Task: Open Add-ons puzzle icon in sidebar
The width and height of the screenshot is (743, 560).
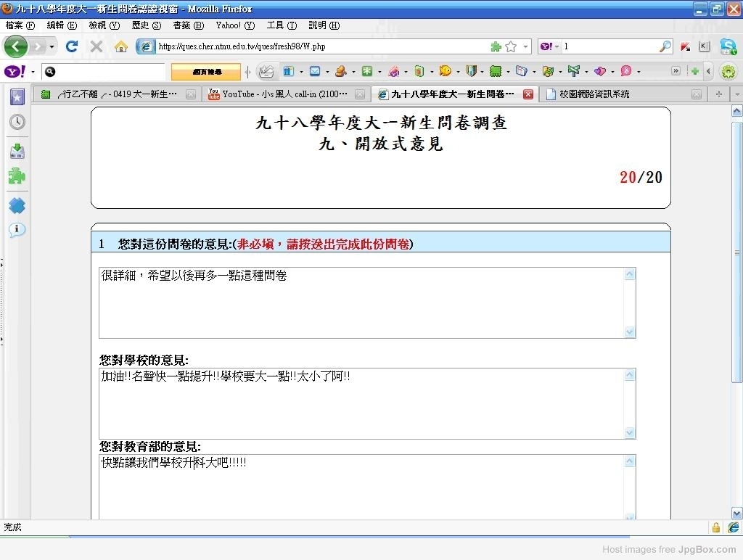Action: click(17, 176)
